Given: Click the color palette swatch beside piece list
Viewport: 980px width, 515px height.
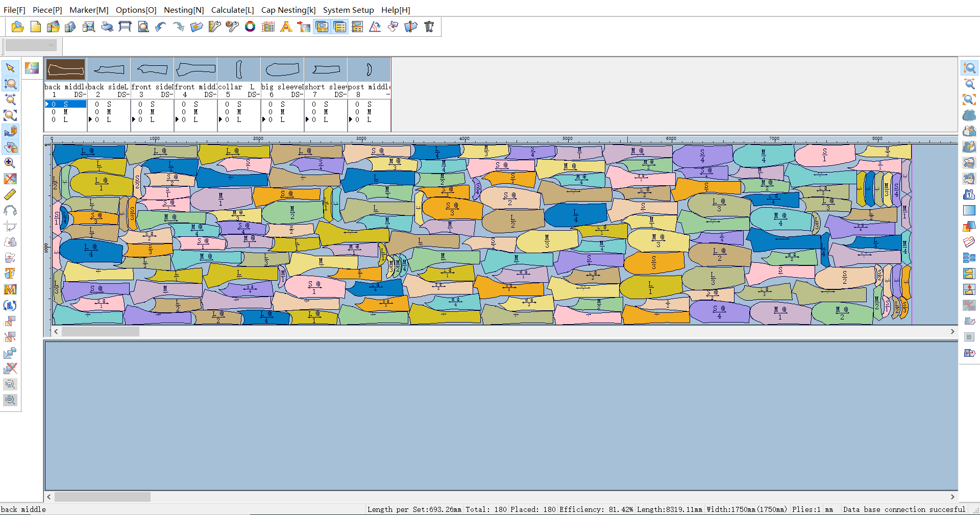Looking at the screenshot, I should coord(32,68).
